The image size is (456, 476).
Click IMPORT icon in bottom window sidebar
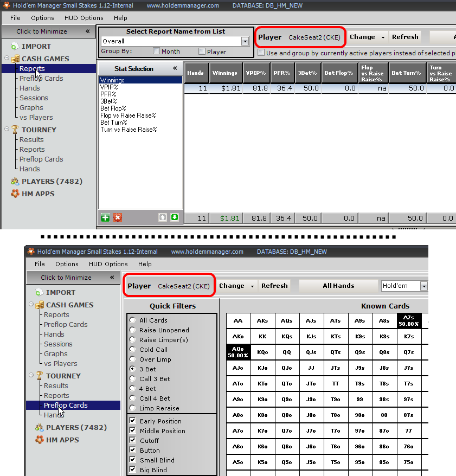point(39,293)
